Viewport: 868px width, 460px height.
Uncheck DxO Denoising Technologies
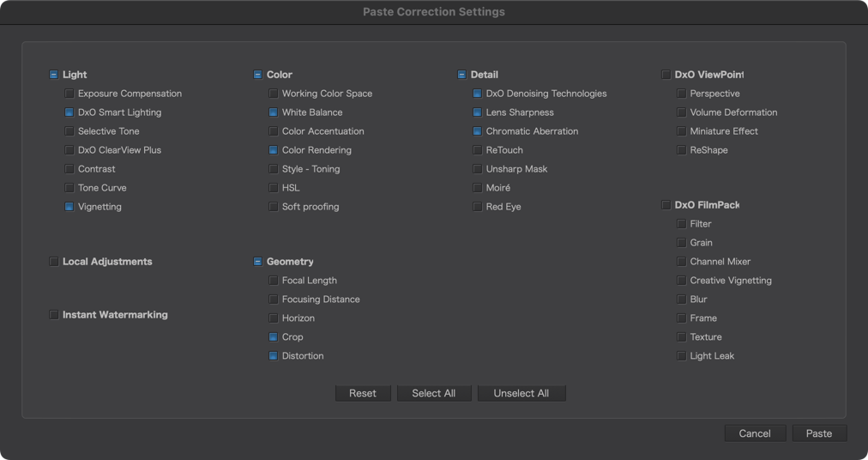(477, 94)
